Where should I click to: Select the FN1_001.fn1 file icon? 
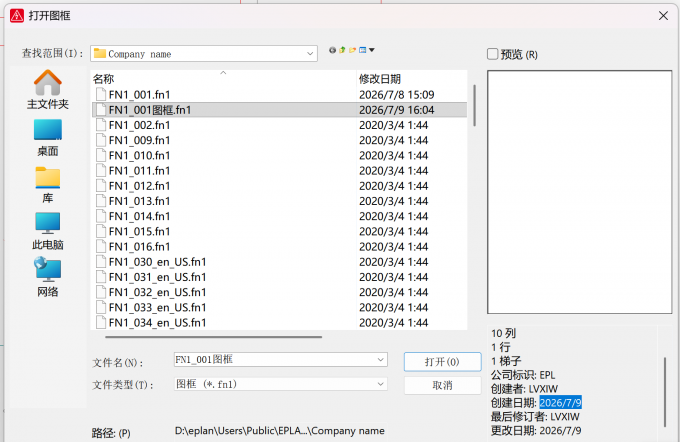(101, 94)
